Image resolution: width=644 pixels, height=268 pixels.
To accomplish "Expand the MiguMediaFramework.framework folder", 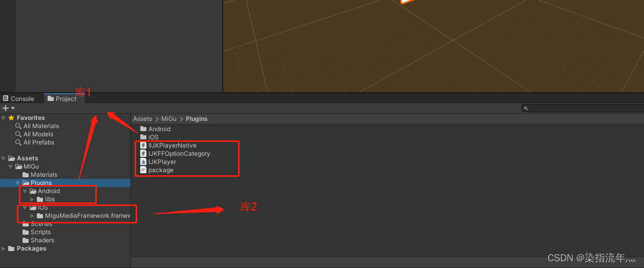I will pos(32,216).
